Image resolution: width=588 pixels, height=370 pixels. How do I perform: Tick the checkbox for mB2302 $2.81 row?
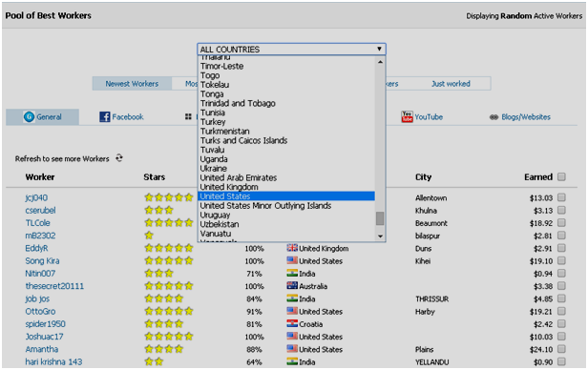(561, 236)
